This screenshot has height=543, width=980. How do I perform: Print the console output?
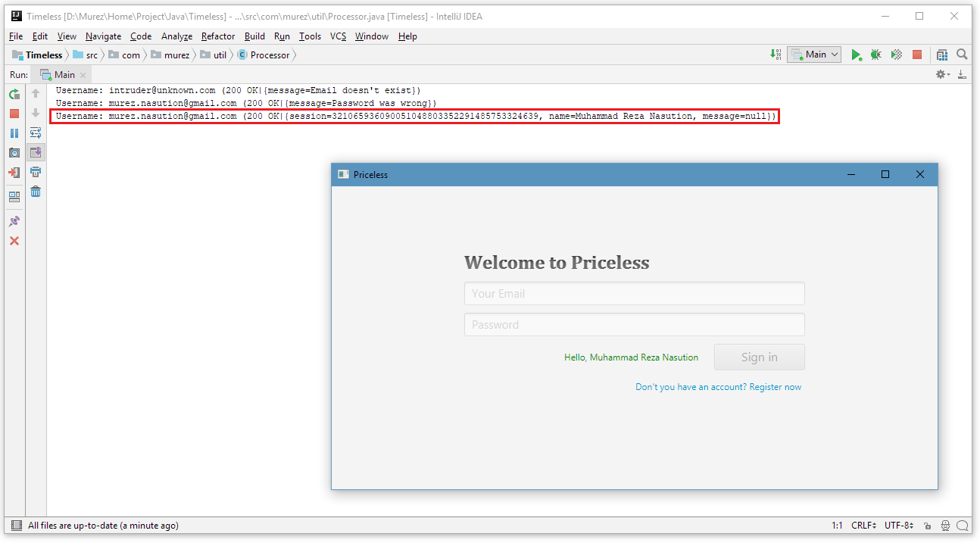[x=36, y=172]
